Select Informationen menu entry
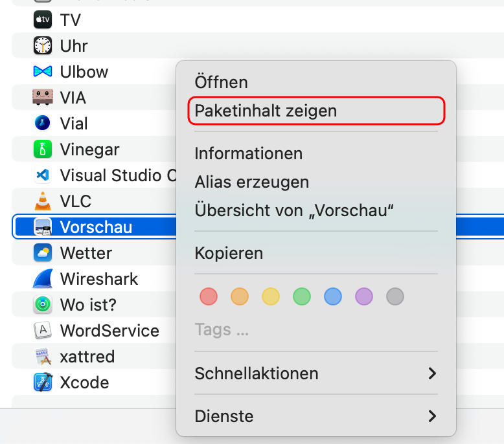 point(249,153)
